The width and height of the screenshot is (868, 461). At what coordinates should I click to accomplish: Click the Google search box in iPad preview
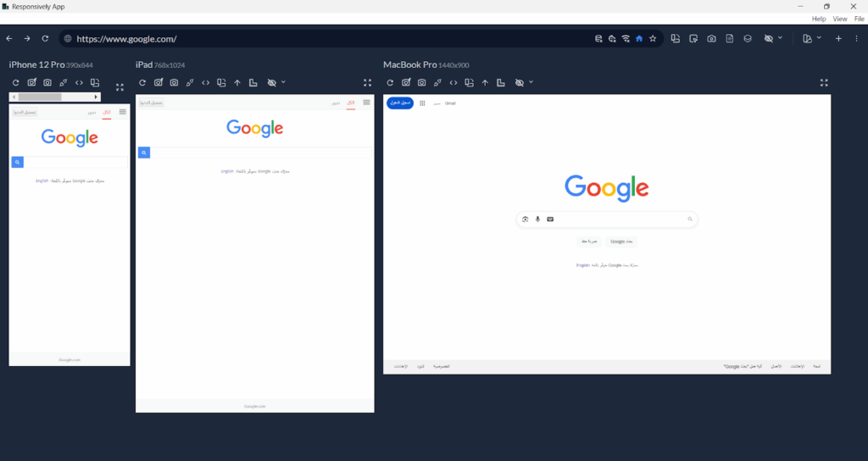(x=261, y=153)
